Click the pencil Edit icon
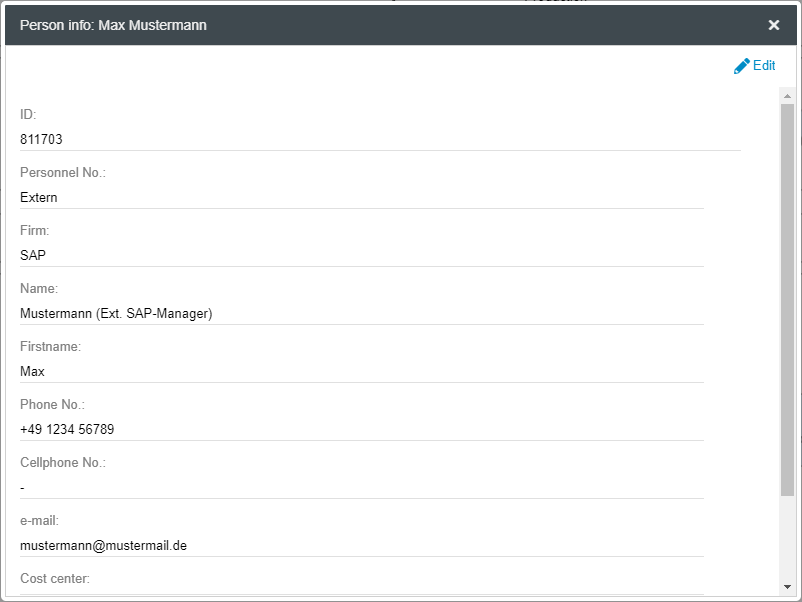The height and width of the screenshot is (602, 802). [x=741, y=66]
